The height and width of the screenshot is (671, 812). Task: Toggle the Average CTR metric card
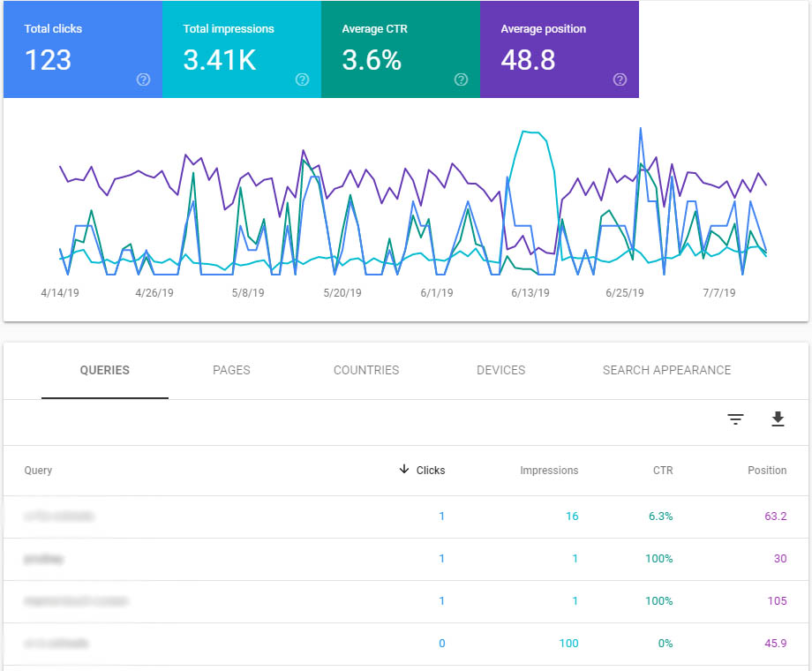coord(400,49)
